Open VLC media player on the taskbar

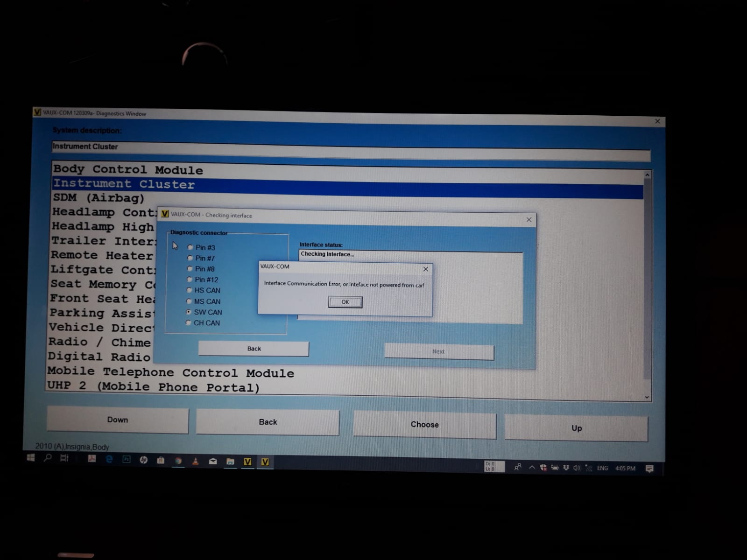196,462
